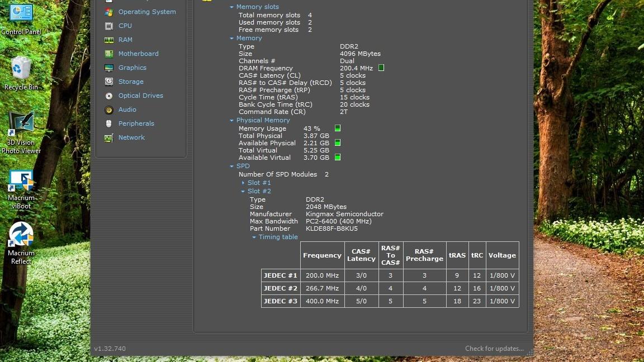Select the CPU chip icon in sidebar
Viewport: 644px width, 362px height.
(108, 26)
